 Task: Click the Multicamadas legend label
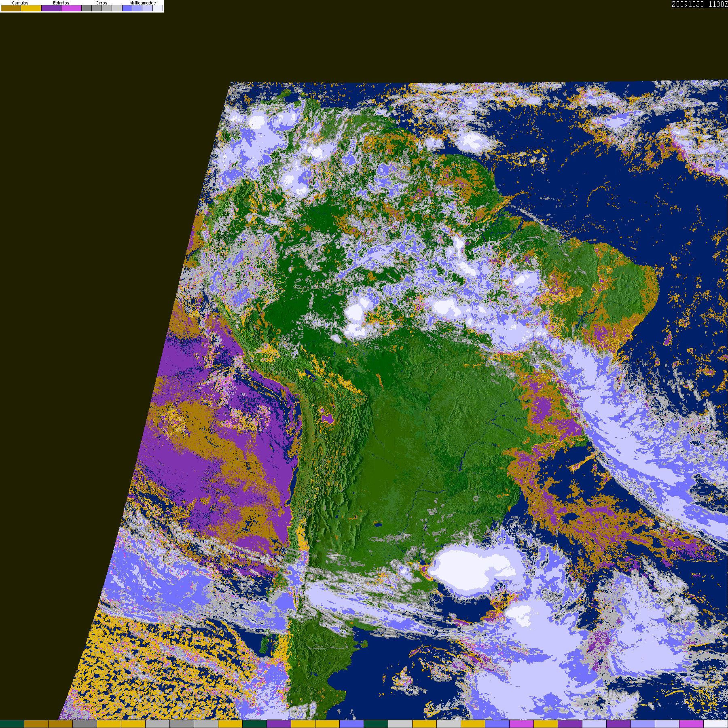pyautogui.click(x=142, y=3)
